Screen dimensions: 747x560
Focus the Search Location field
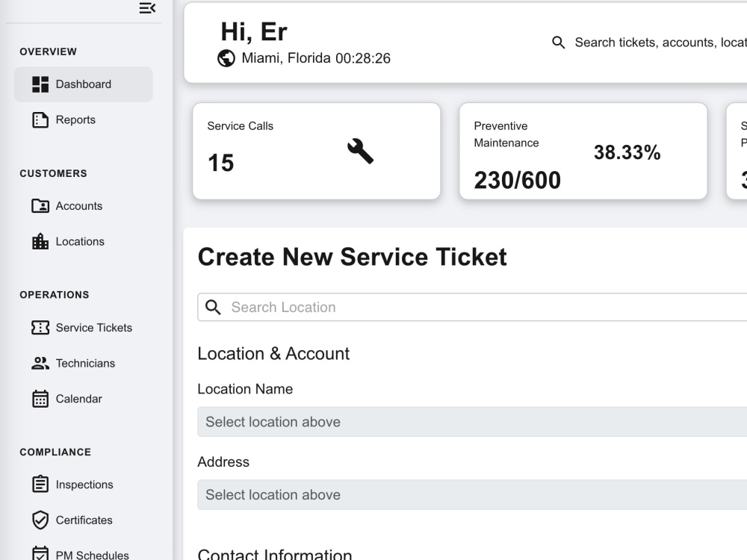pos(472,307)
